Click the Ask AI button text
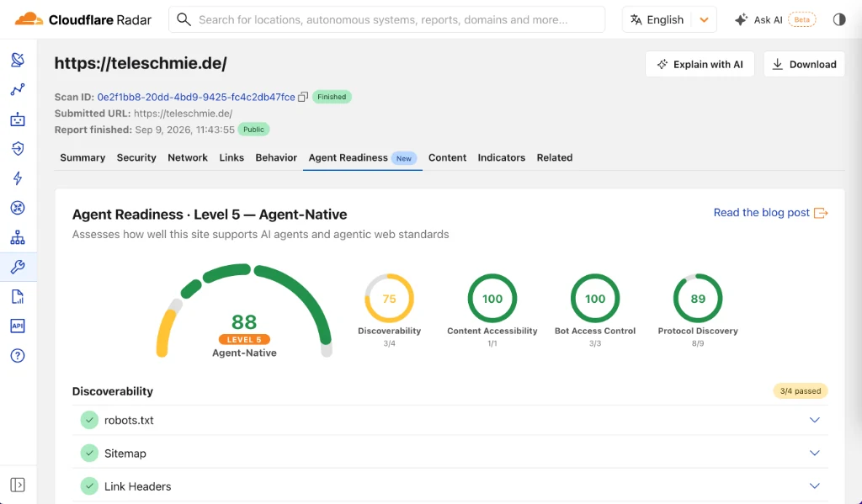The width and height of the screenshot is (862, 504). coord(768,20)
